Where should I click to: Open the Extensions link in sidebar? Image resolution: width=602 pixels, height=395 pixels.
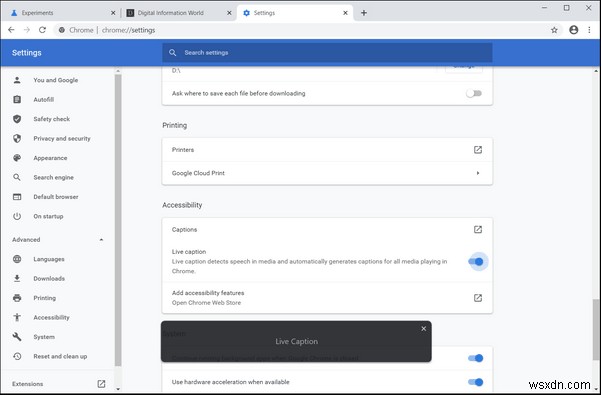[x=28, y=384]
